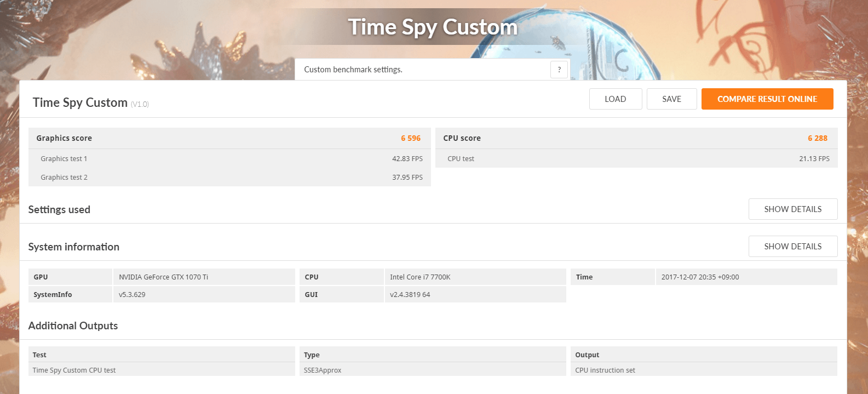Click the question mark help button

559,70
